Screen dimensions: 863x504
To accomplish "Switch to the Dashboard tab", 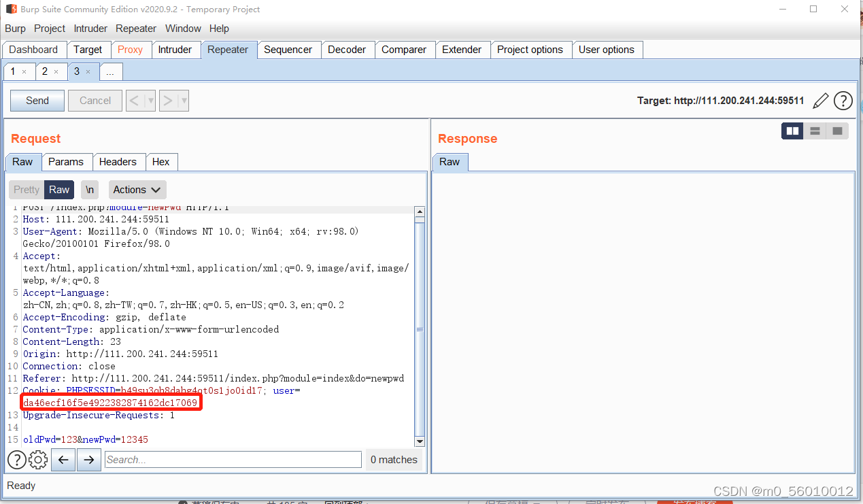I will tap(33, 50).
